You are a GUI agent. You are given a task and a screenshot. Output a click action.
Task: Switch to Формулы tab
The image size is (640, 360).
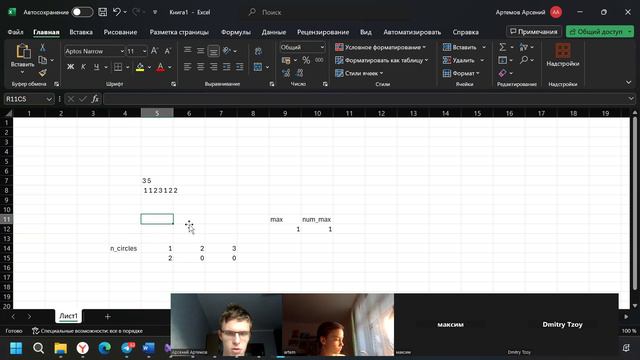(x=236, y=32)
